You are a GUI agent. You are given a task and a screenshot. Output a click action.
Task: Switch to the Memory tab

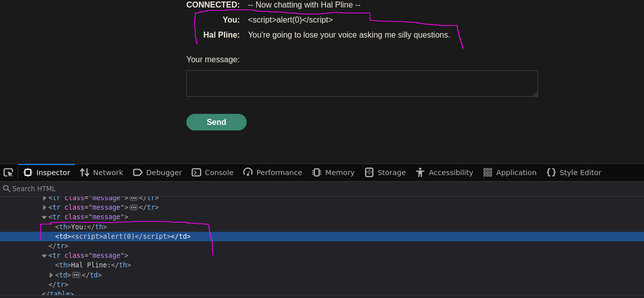333,172
